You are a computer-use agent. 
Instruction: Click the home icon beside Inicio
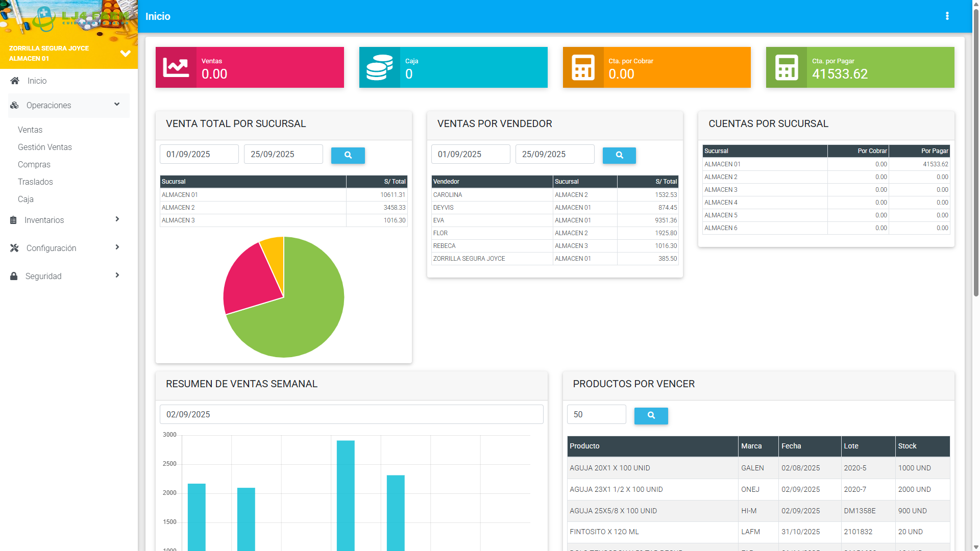pyautogui.click(x=15, y=81)
